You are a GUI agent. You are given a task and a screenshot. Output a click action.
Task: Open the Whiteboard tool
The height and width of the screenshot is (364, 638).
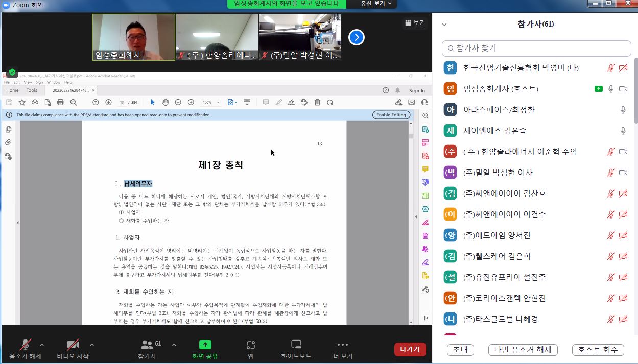(x=296, y=345)
